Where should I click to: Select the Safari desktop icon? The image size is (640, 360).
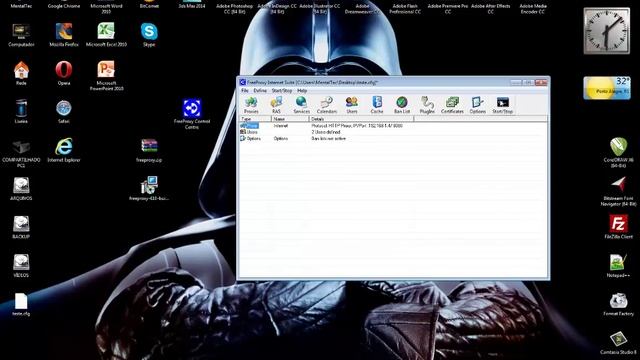coord(64,111)
